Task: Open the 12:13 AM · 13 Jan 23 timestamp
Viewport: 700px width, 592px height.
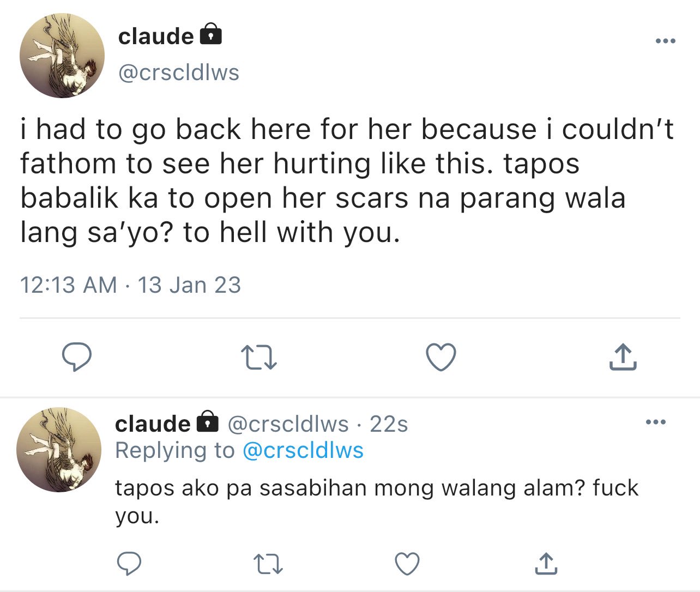Action: [130, 285]
